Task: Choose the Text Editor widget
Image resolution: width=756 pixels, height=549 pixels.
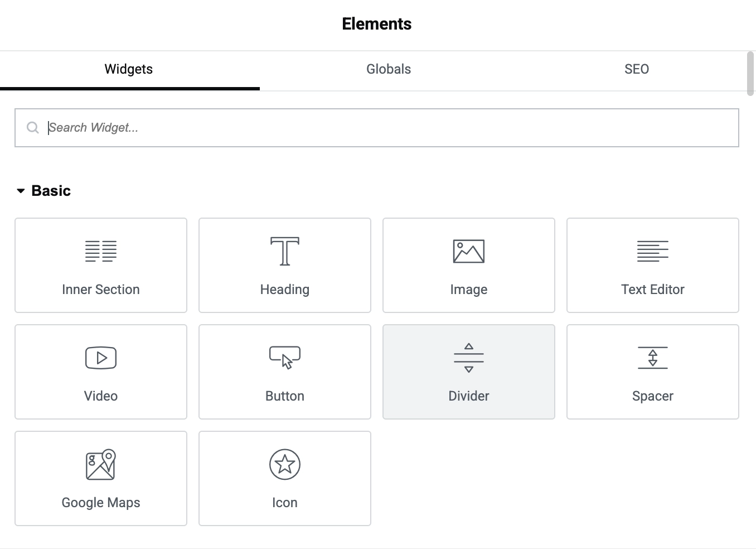Action: 652,265
